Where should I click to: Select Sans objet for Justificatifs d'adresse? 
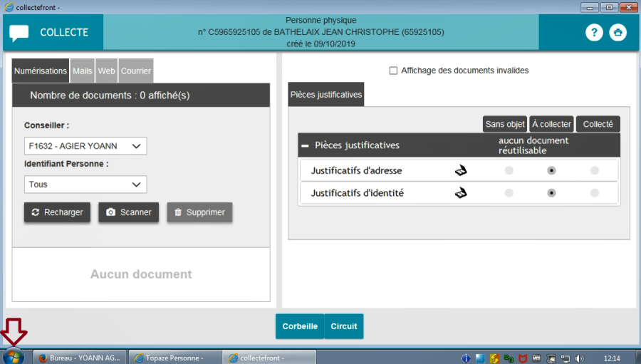tap(508, 170)
